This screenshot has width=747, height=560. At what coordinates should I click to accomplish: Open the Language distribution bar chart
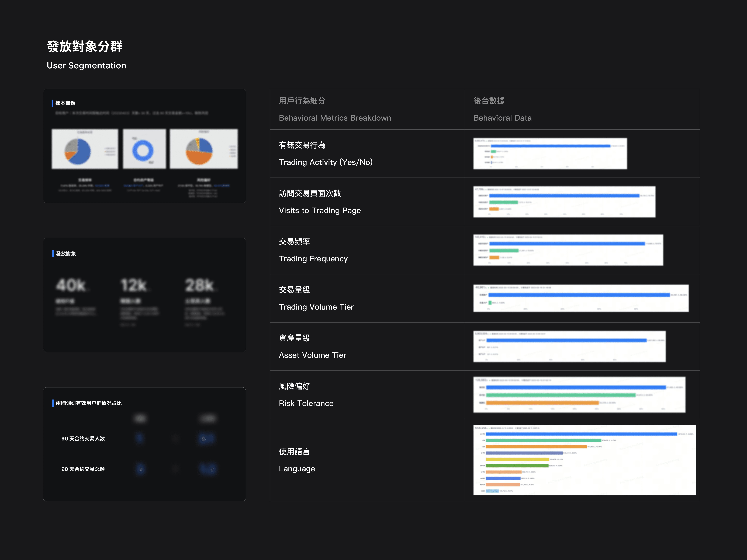584,460
